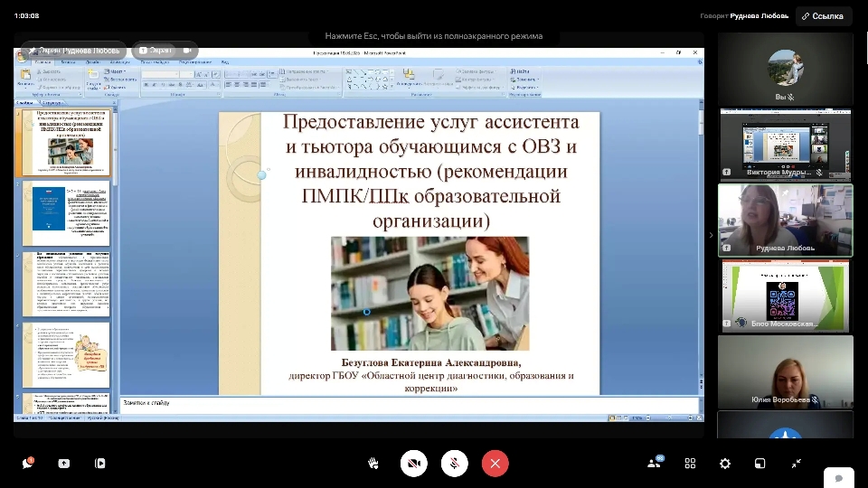Raise hand in the meeting
The height and width of the screenshot is (488, 868).
click(x=373, y=464)
